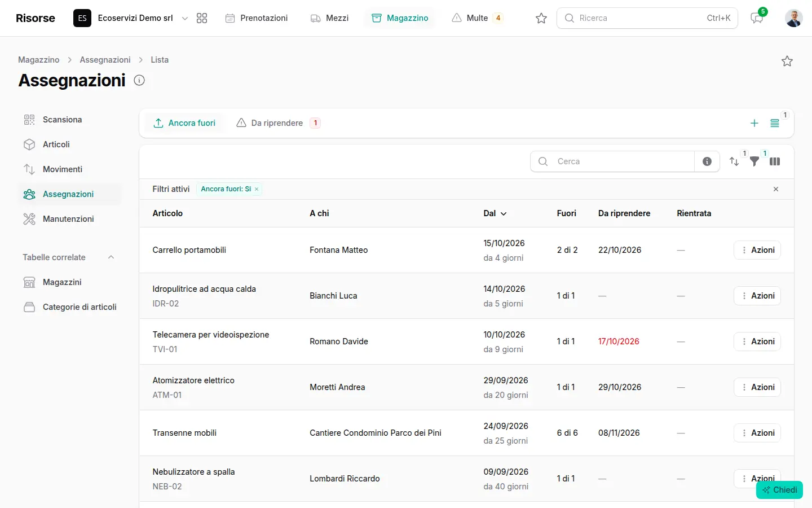Clear all active filters with the X
812x508 pixels.
coord(776,189)
